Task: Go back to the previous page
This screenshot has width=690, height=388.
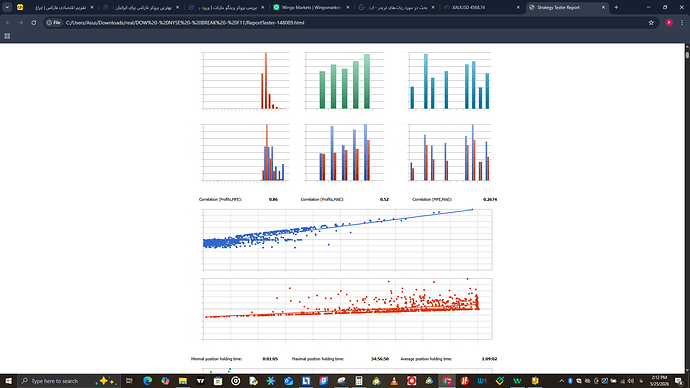Action: (x=8, y=22)
